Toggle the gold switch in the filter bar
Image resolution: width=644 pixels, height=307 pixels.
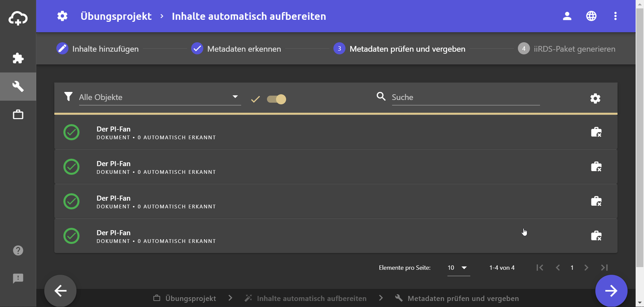click(x=276, y=99)
